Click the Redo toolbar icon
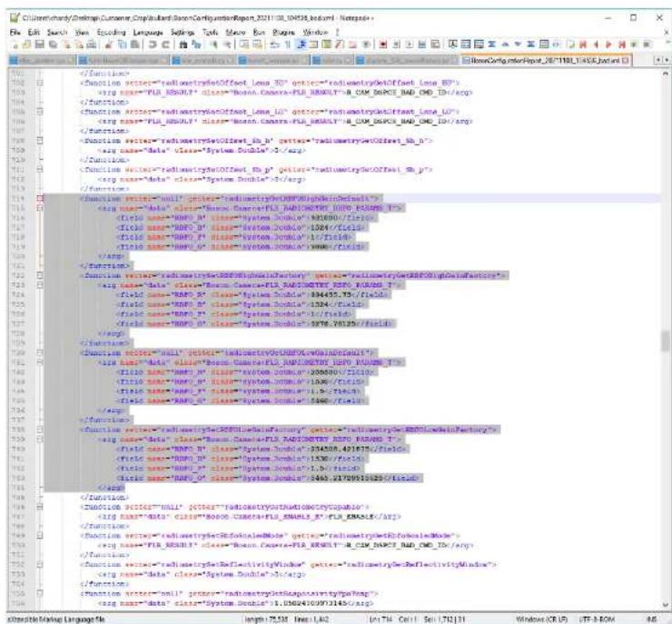The width and height of the screenshot is (672, 624). (x=165, y=45)
